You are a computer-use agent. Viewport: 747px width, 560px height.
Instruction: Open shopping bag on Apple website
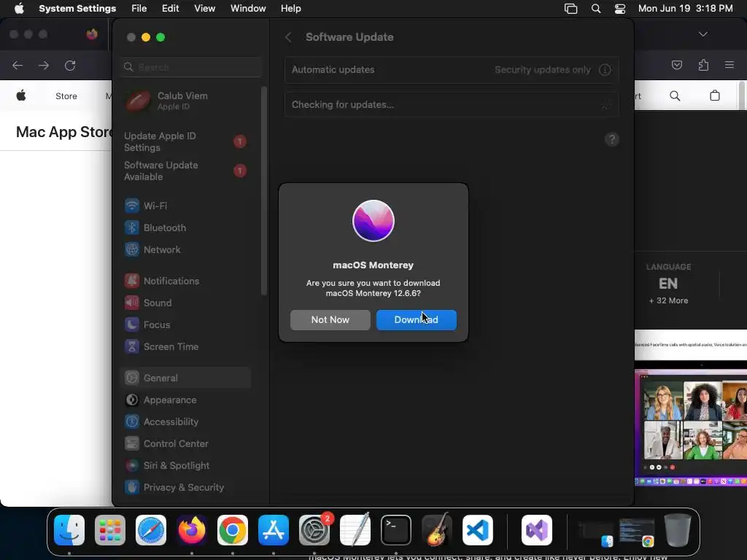click(715, 96)
